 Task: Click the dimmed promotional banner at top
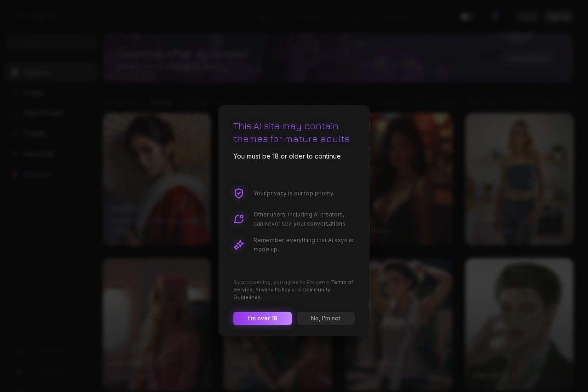pos(338,57)
